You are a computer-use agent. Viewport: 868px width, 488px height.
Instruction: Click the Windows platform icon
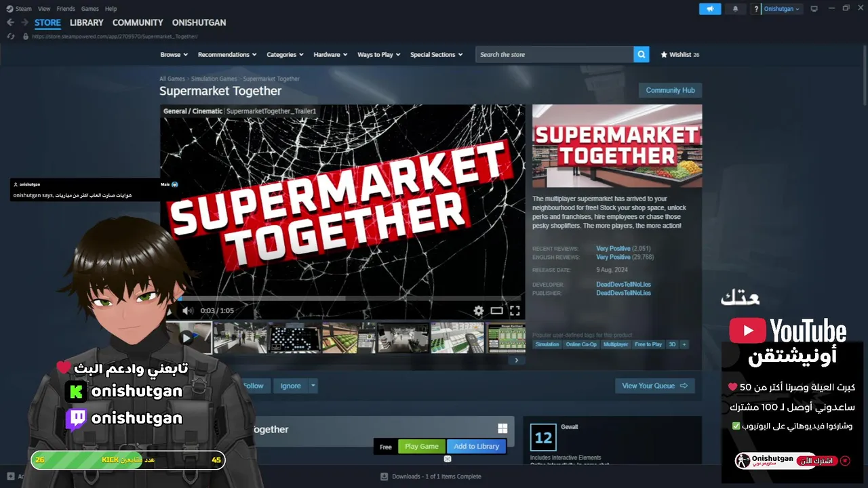pos(502,428)
